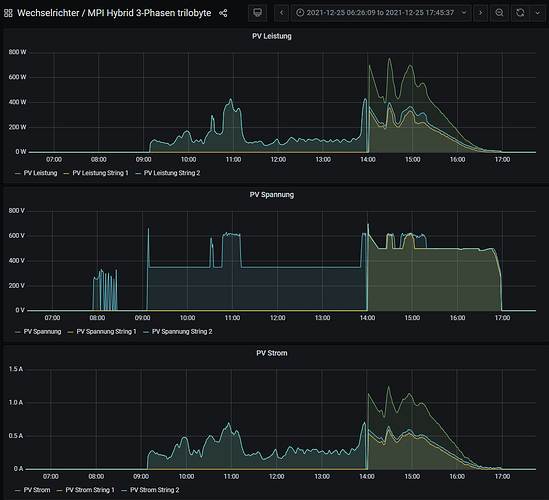
Task: Click 14:00 tick label in PV Spannung chart
Action: click(368, 318)
